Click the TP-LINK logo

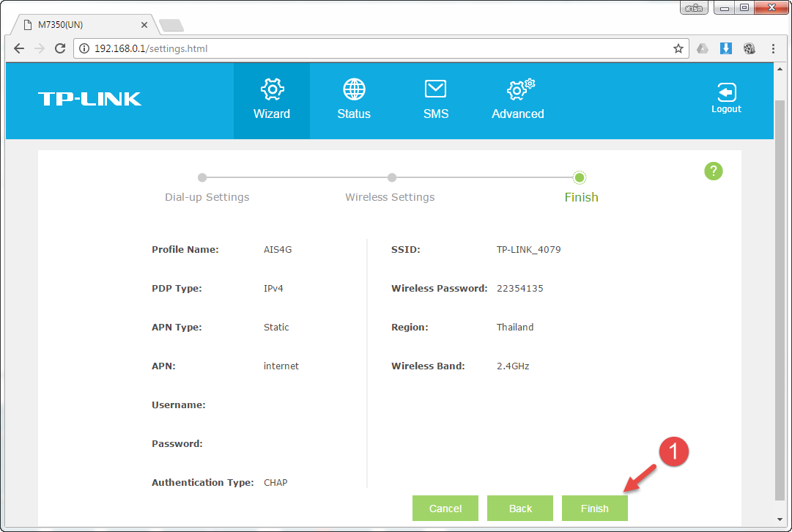[90, 99]
